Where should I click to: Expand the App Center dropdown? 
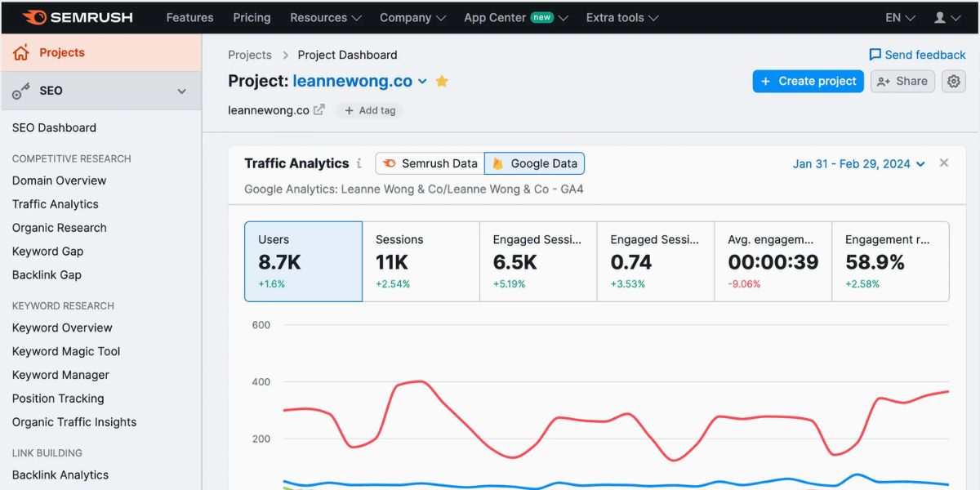click(x=516, y=17)
